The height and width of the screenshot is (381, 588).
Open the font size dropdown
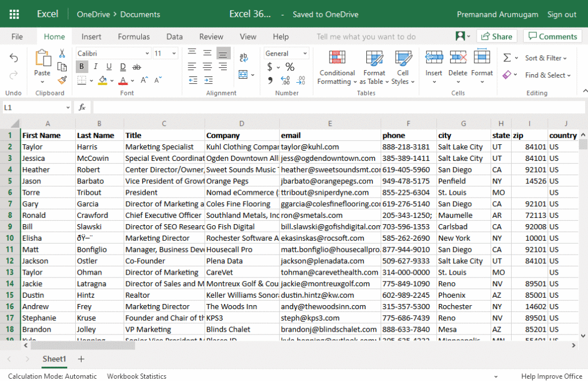[174, 53]
